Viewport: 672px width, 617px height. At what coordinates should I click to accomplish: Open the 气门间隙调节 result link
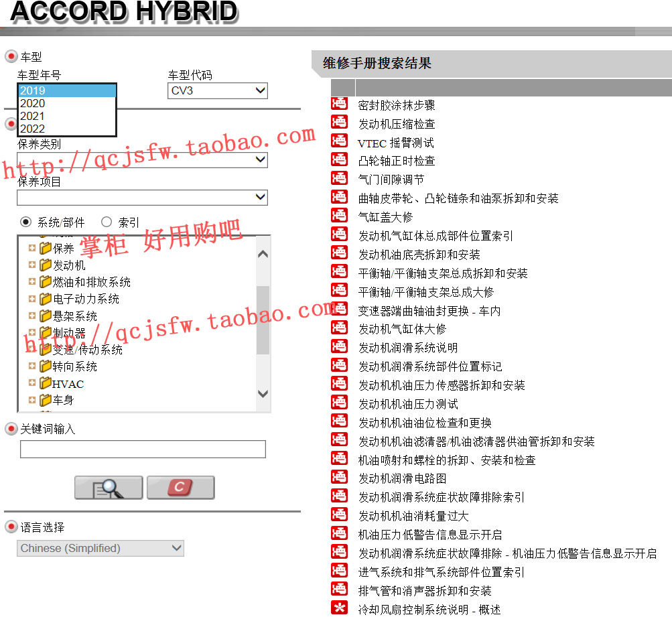(x=391, y=180)
